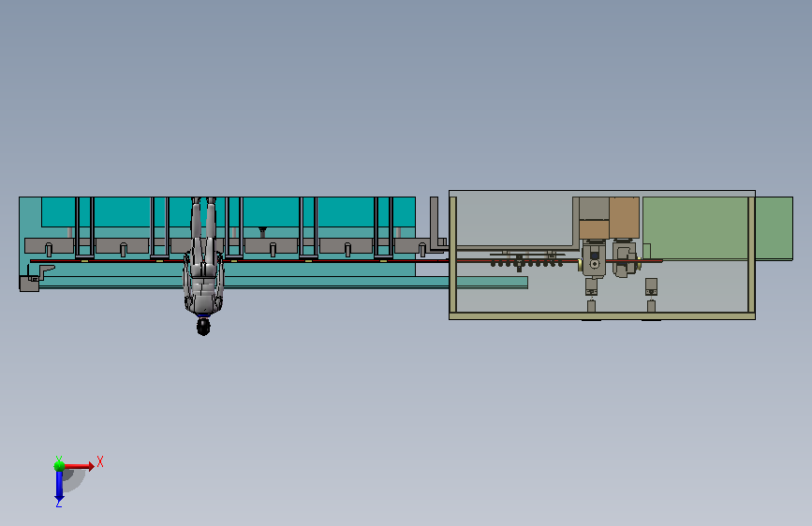
Task: Select the long teal rail extending into the enclosure
Action: tap(283, 282)
